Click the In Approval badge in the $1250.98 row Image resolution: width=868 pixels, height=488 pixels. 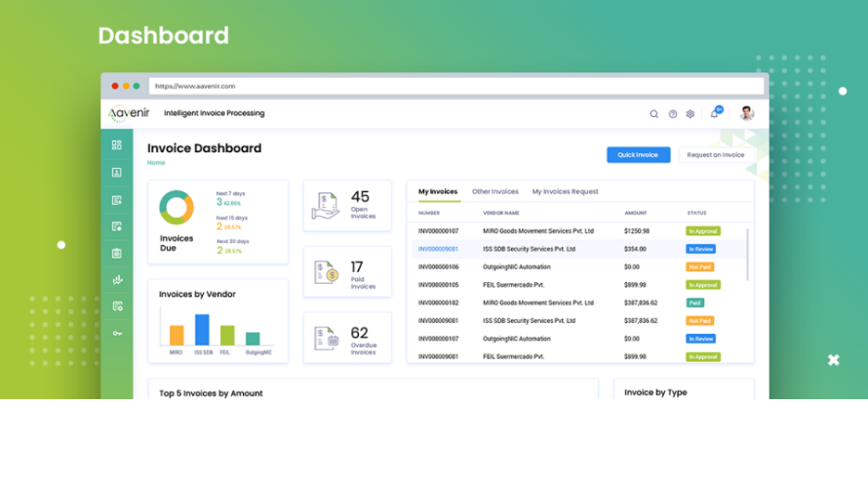(x=703, y=231)
